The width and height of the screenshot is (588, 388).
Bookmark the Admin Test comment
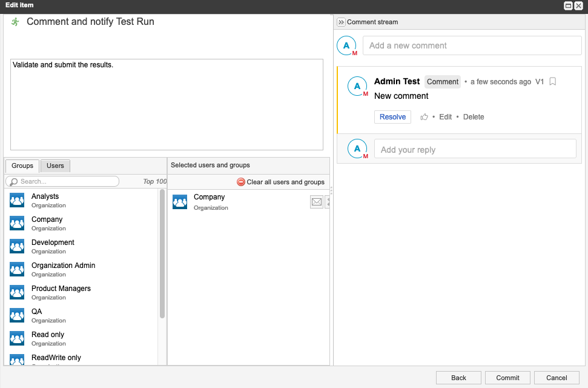pos(552,82)
